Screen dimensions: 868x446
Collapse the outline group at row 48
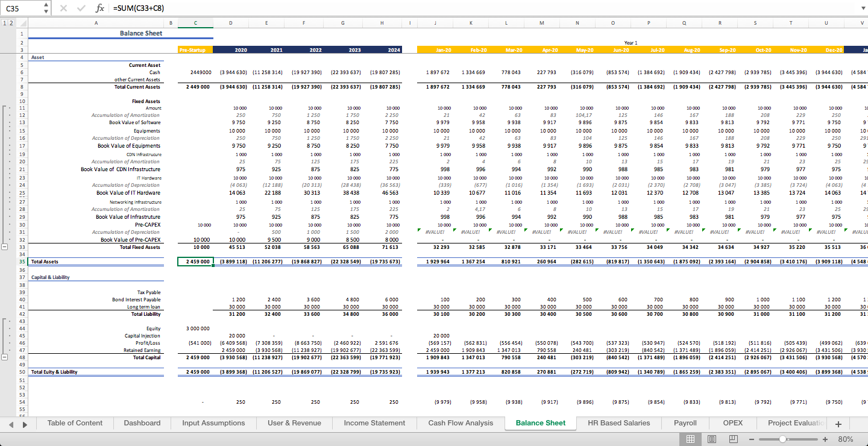tap(5, 357)
